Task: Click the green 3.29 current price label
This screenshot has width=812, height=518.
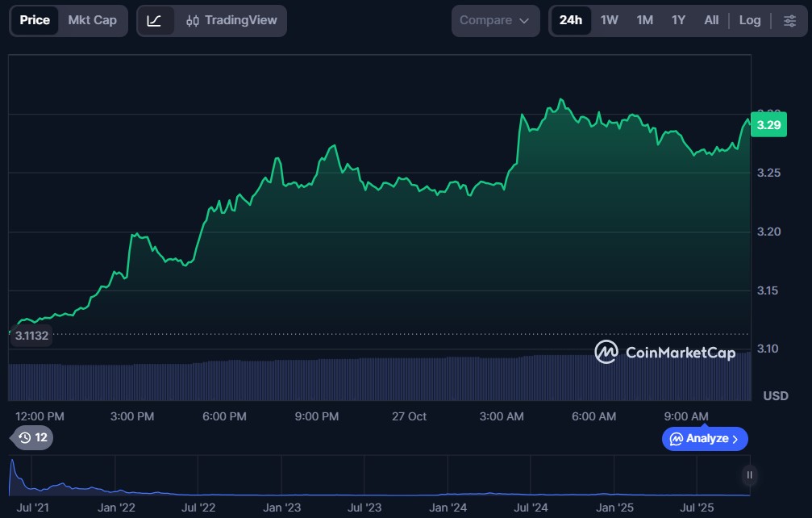Action: 768,125
